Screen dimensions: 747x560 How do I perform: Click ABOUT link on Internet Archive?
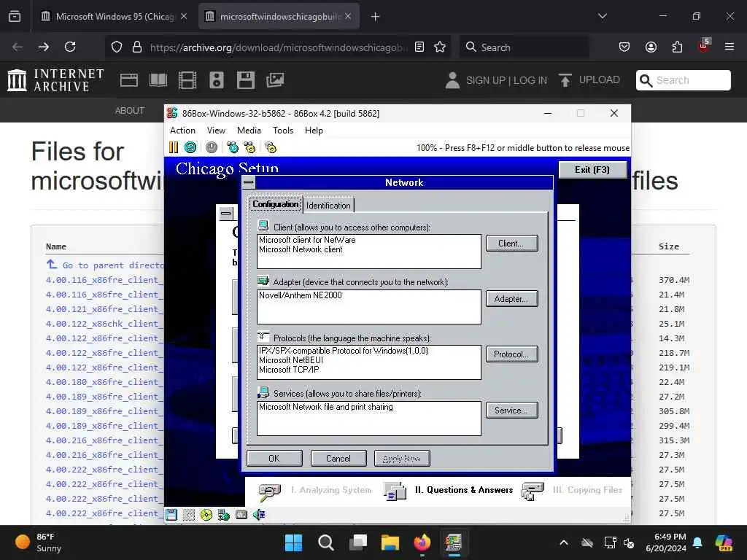click(130, 111)
